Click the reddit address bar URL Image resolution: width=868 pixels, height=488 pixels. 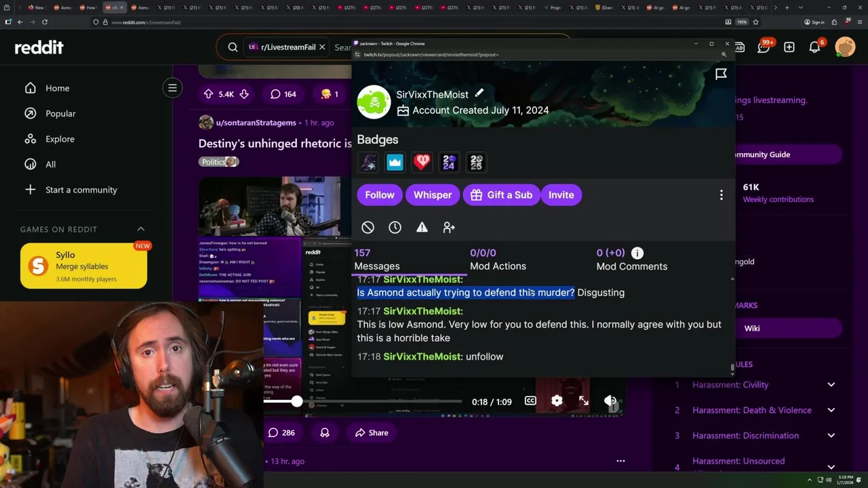(x=146, y=22)
